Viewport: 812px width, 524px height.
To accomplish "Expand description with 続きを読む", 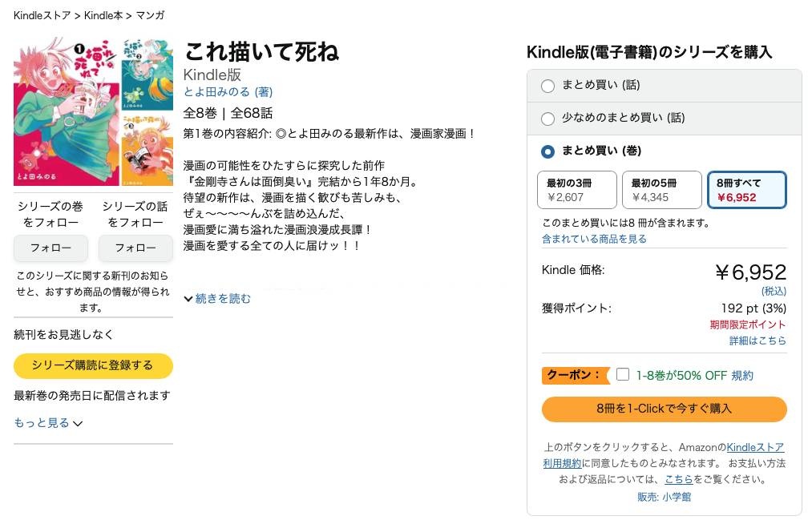I will [217, 299].
